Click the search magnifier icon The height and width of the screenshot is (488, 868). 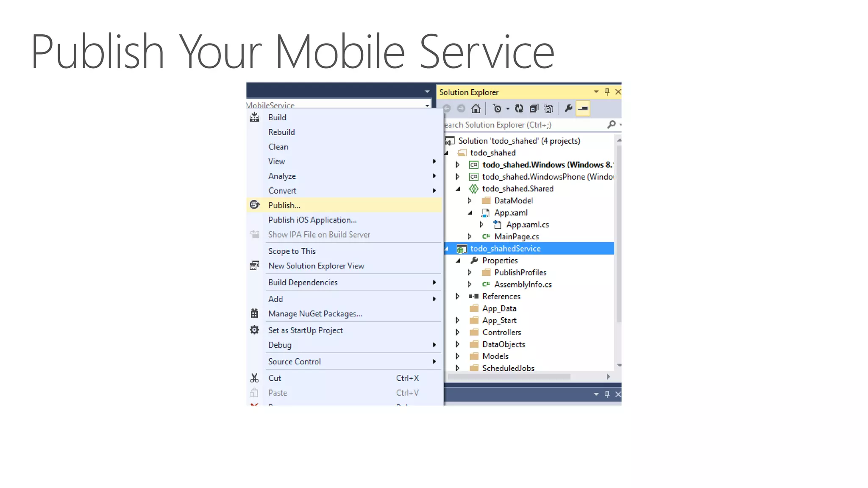click(x=611, y=125)
